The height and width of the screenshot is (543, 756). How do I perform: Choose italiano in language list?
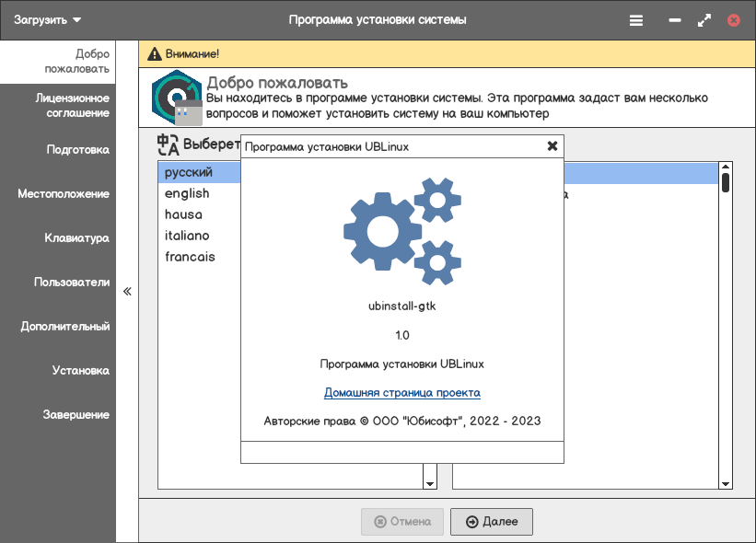[200, 237]
